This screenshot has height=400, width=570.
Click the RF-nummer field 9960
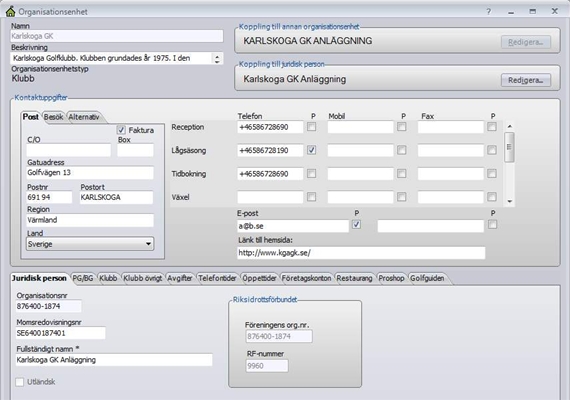[267, 365]
